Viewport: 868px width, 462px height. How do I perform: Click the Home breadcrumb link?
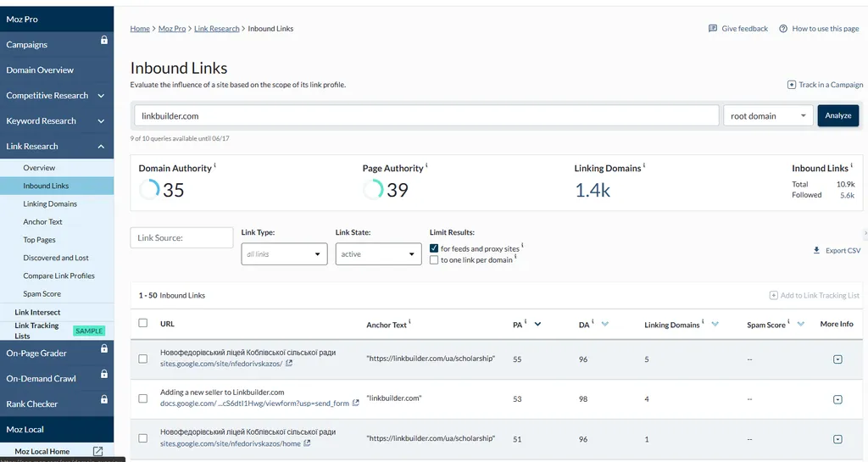[x=140, y=29]
